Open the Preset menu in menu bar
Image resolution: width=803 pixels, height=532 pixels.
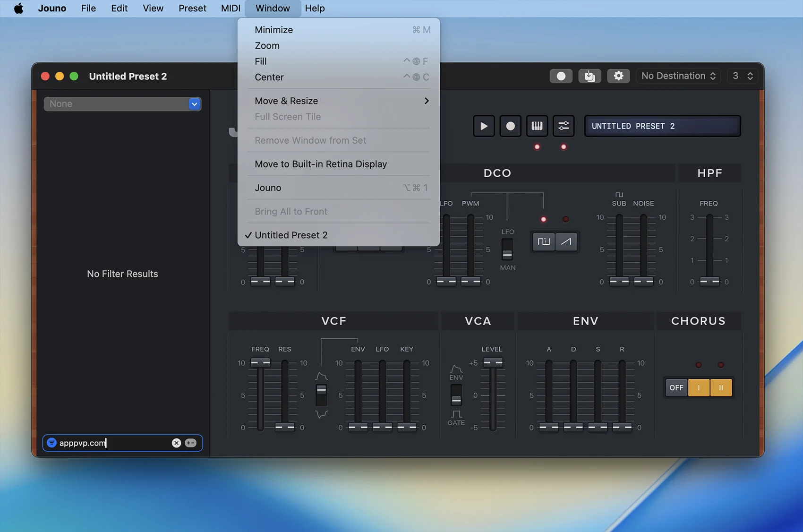tap(192, 8)
